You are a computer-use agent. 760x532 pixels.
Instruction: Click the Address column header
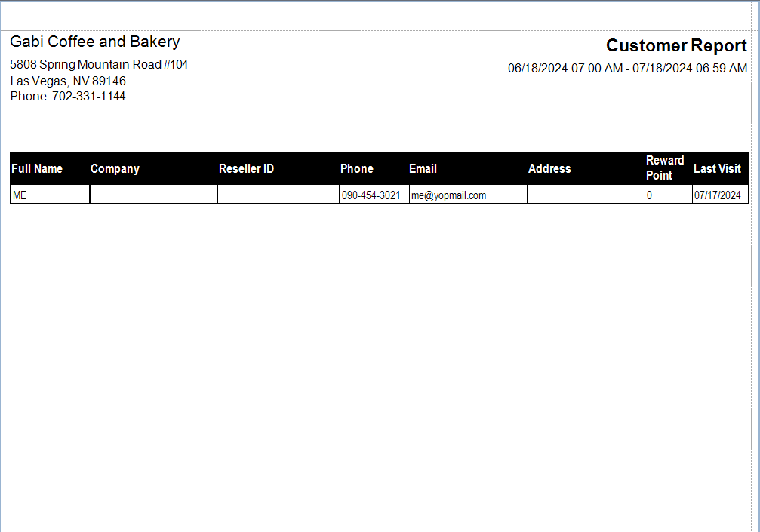tap(549, 169)
